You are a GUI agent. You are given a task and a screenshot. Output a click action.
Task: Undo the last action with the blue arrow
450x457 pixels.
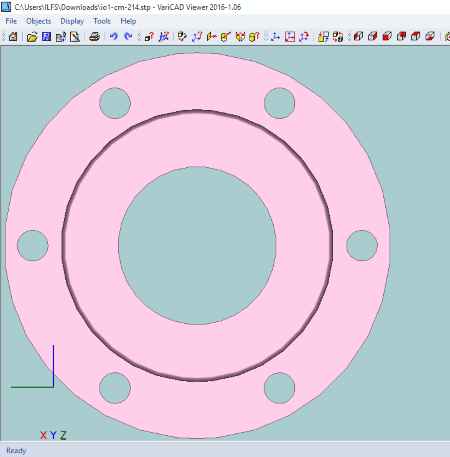pos(114,36)
